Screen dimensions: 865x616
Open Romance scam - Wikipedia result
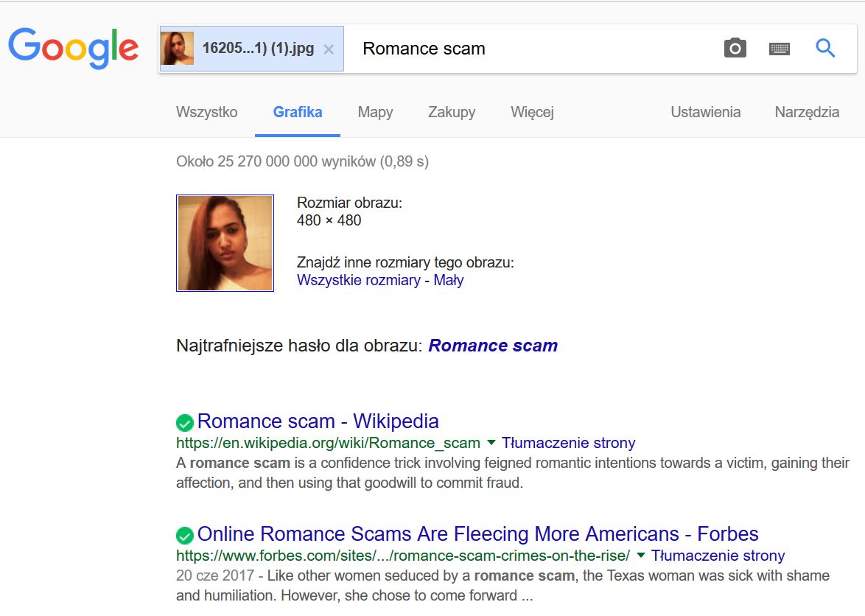tap(318, 421)
